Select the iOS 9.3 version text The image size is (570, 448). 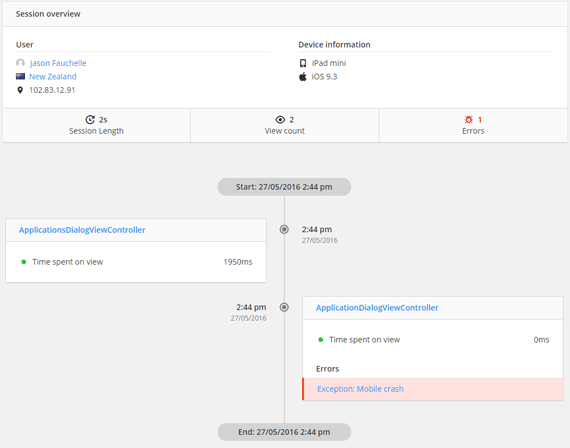click(324, 76)
